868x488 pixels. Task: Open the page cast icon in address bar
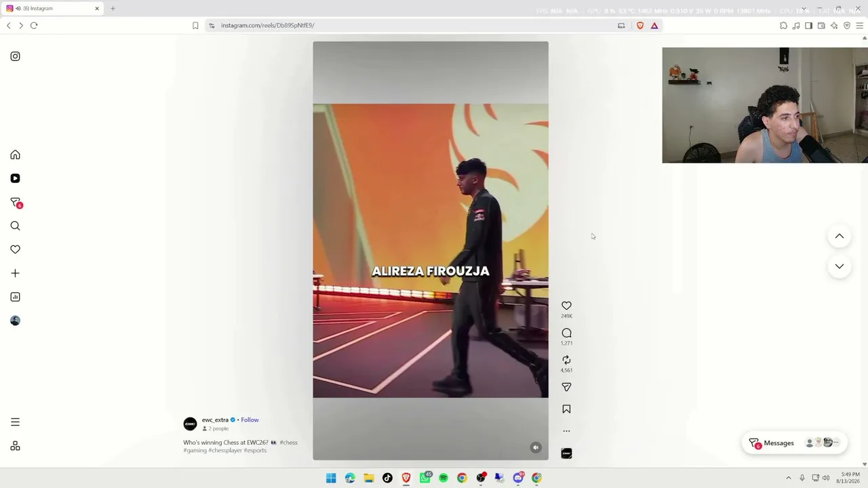tap(621, 25)
